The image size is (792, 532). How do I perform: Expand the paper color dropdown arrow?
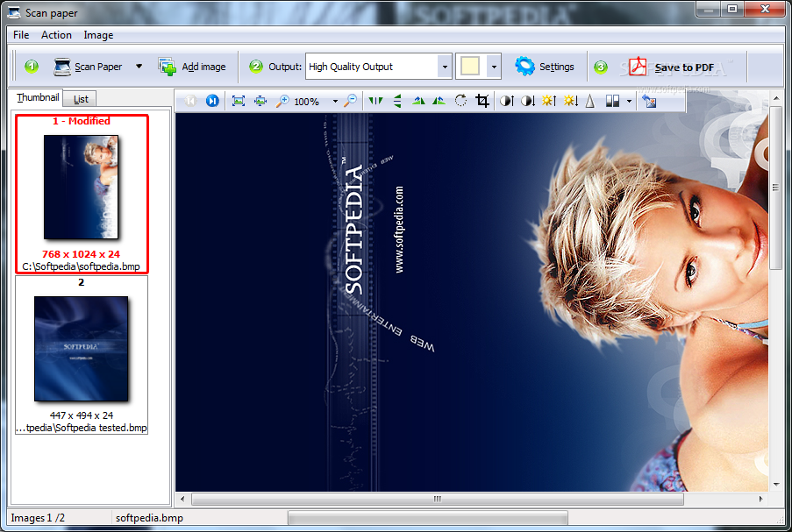tap(494, 67)
